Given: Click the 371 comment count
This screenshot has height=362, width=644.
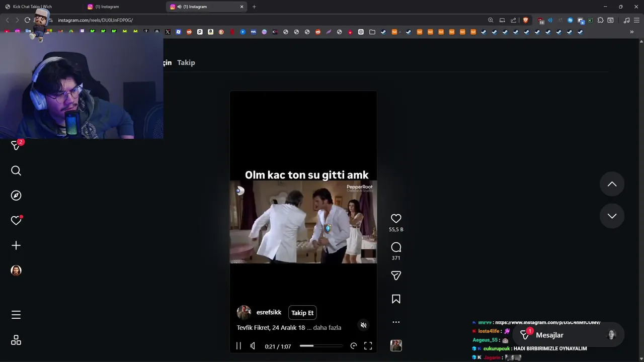Looking at the screenshot, I should coord(396,258).
